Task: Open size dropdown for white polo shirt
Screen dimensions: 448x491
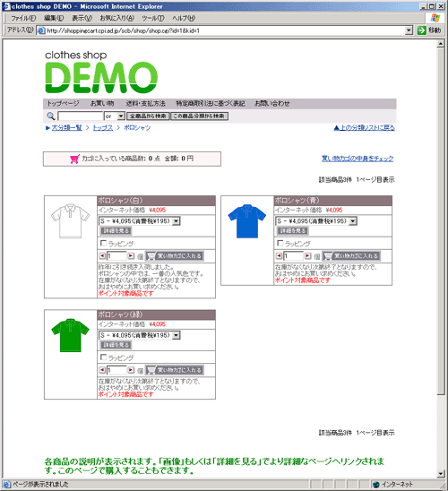Action: [177, 221]
